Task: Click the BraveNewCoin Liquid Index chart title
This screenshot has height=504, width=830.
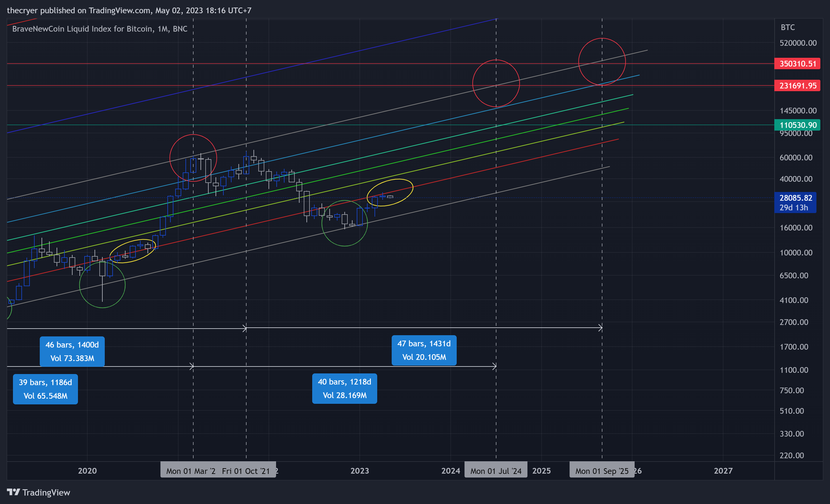Action: 100,29
